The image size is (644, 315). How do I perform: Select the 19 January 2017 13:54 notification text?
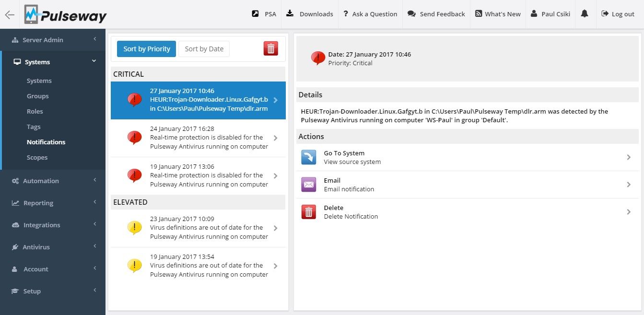click(209, 266)
